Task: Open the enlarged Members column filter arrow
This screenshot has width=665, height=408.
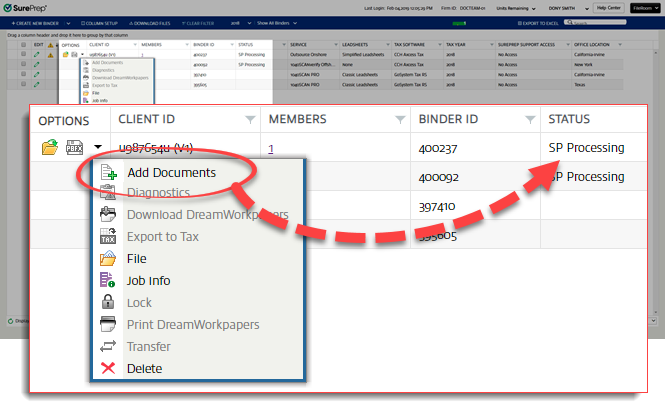Action: coord(397,121)
